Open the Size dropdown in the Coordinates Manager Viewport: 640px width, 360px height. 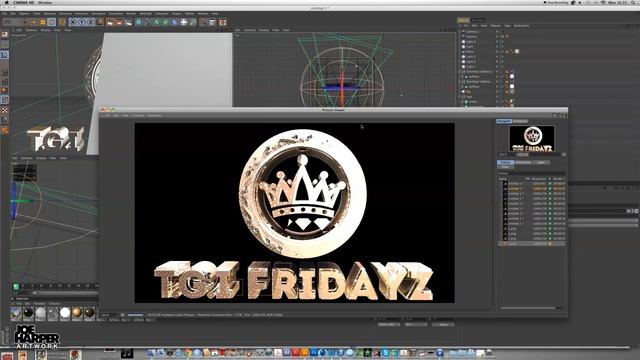(x=416, y=324)
